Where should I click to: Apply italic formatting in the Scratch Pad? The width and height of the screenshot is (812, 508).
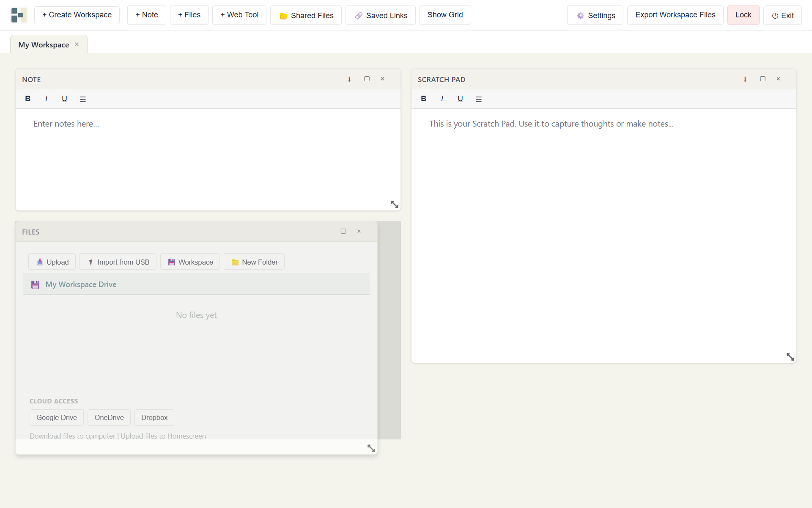click(442, 99)
